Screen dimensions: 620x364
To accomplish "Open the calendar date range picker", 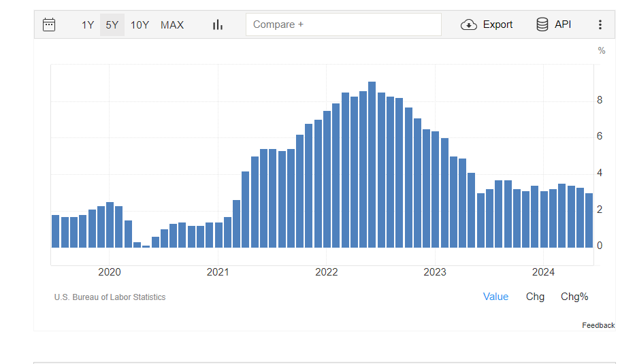I will [49, 24].
